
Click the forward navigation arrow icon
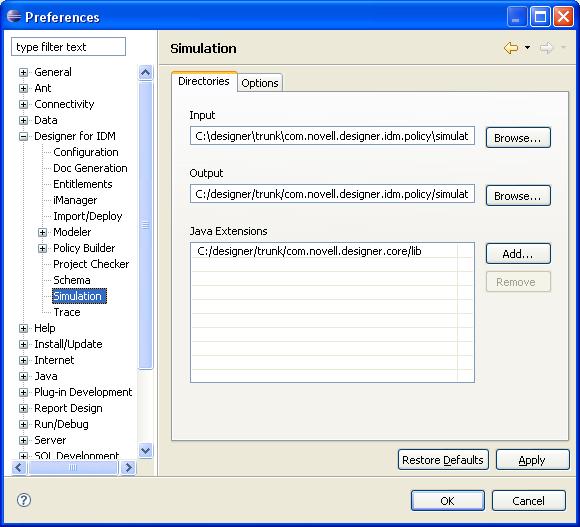tap(546, 48)
